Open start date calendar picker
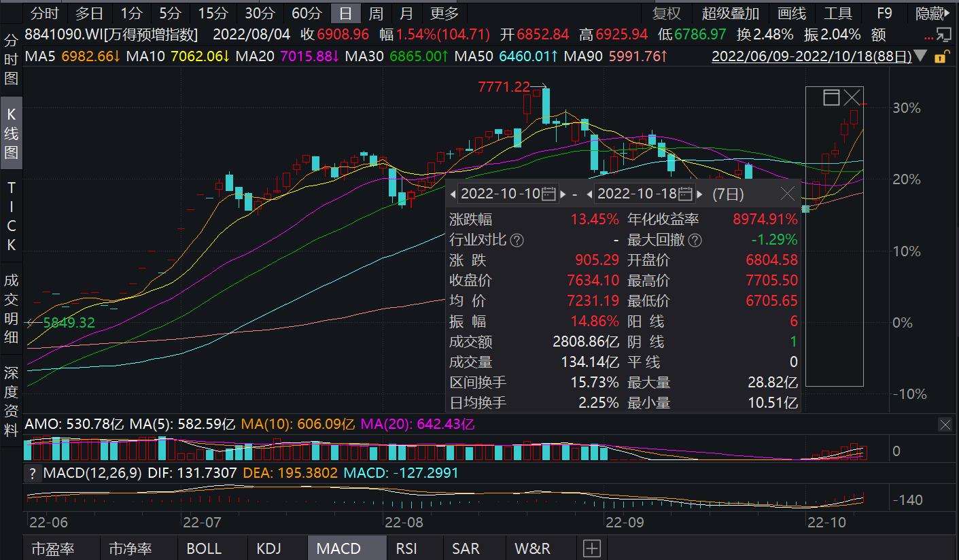This screenshot has width=959, height=560. (x=549, y=194)
